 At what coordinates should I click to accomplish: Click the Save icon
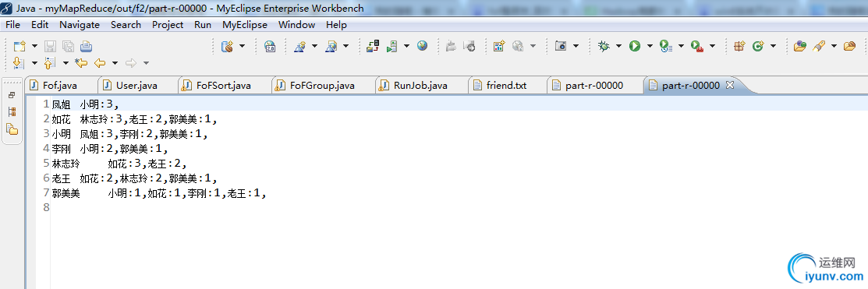click(51, 47)
